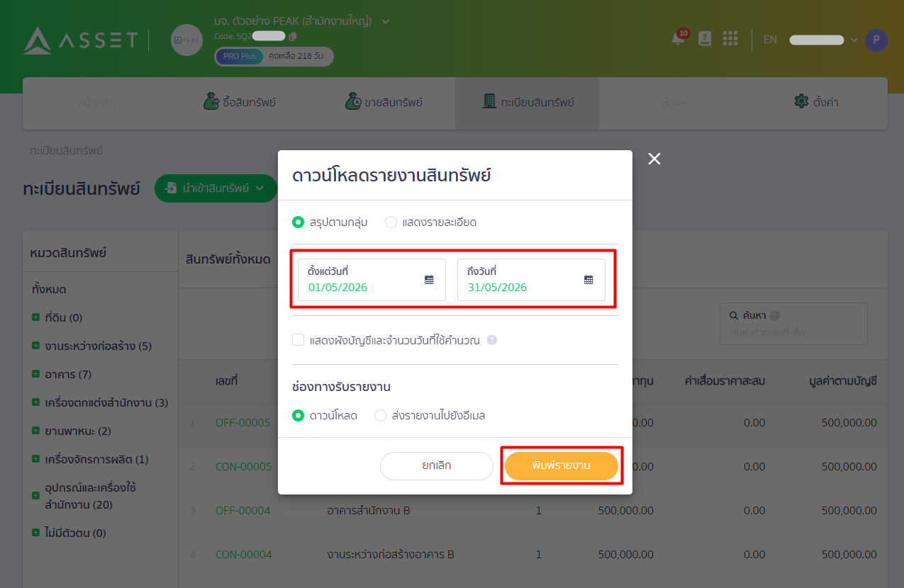Open the end date calendar icon
Screen dimensions: 904x588
[x=588, y=279]
